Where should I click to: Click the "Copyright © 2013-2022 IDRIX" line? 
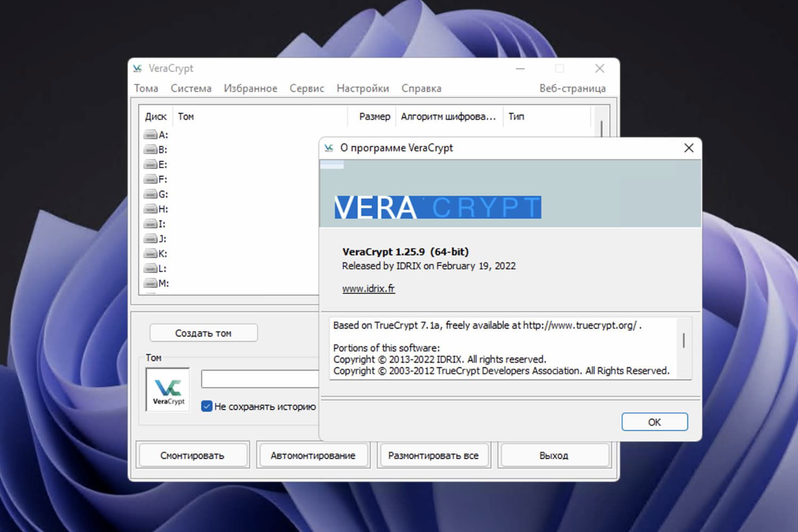tap(440, 360)
